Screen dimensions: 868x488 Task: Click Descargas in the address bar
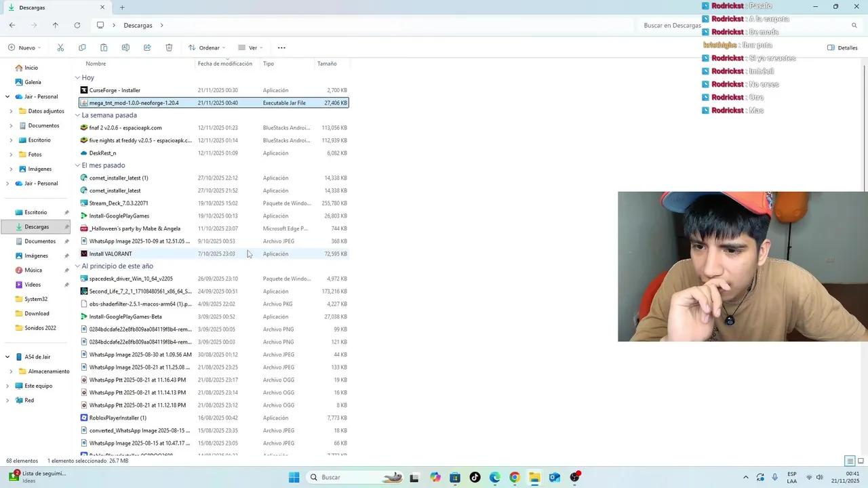(x=138, y=25)
